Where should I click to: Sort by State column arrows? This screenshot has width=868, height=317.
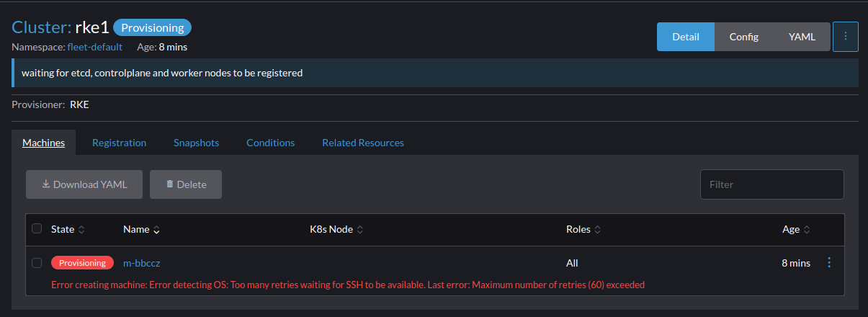click(x=81, y=230)
